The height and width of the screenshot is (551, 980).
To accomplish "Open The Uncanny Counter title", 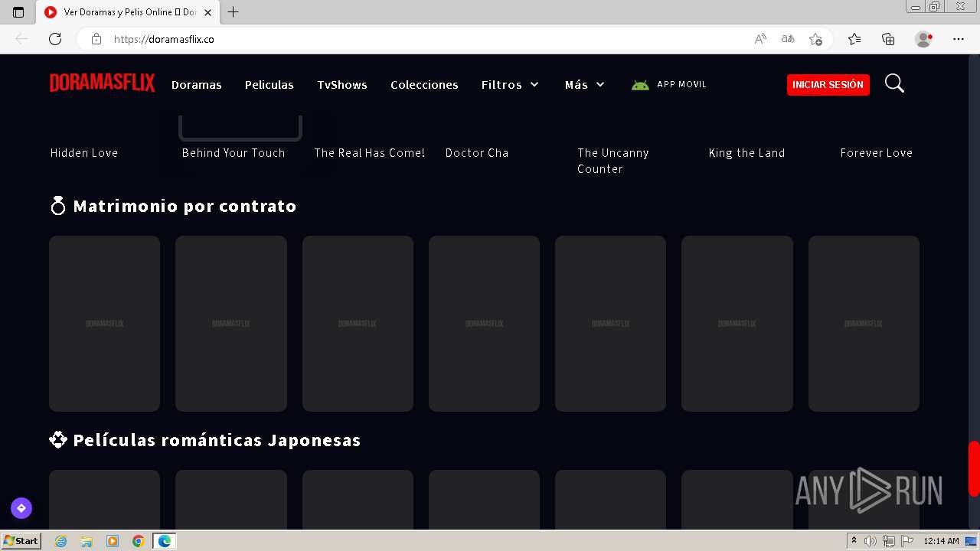I will point(613,161).
